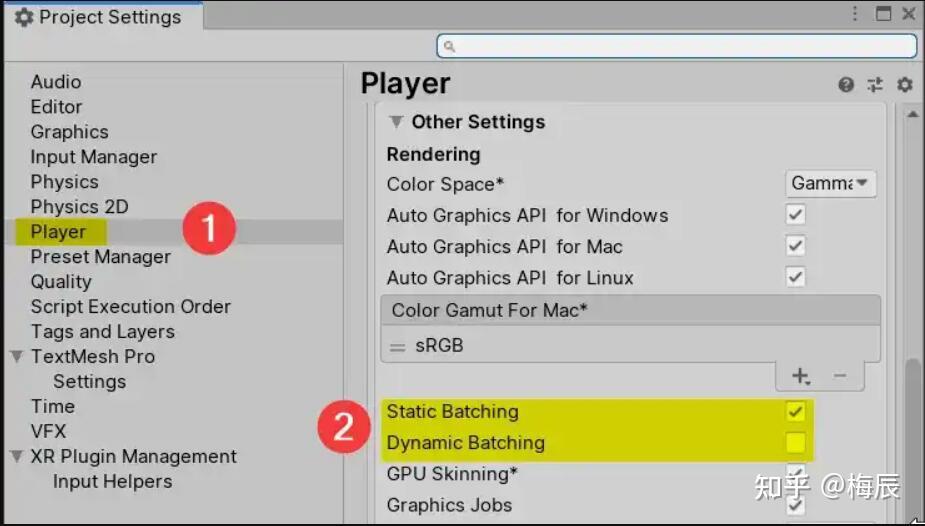Screen dimensions: 925x526
Task: Open the Player settings gear menu
Action: (905, 85)
